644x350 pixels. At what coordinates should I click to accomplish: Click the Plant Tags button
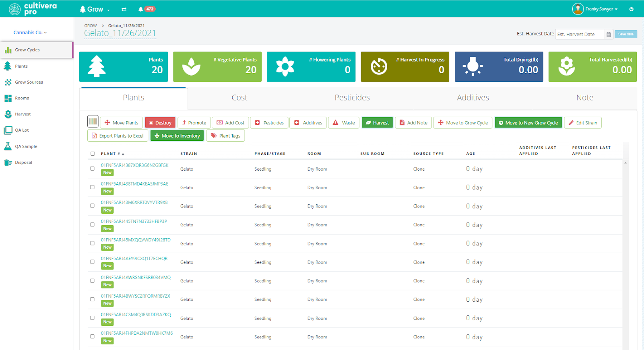tap(225, 136)
